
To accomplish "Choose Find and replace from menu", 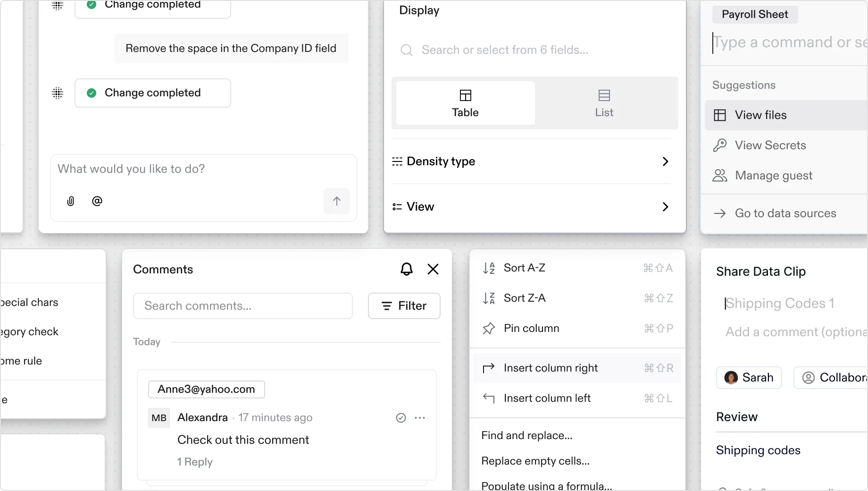I will [526, 436].
